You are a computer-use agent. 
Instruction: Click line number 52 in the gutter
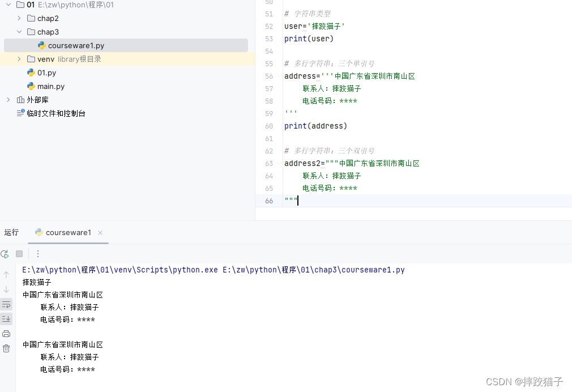point(269,26)
